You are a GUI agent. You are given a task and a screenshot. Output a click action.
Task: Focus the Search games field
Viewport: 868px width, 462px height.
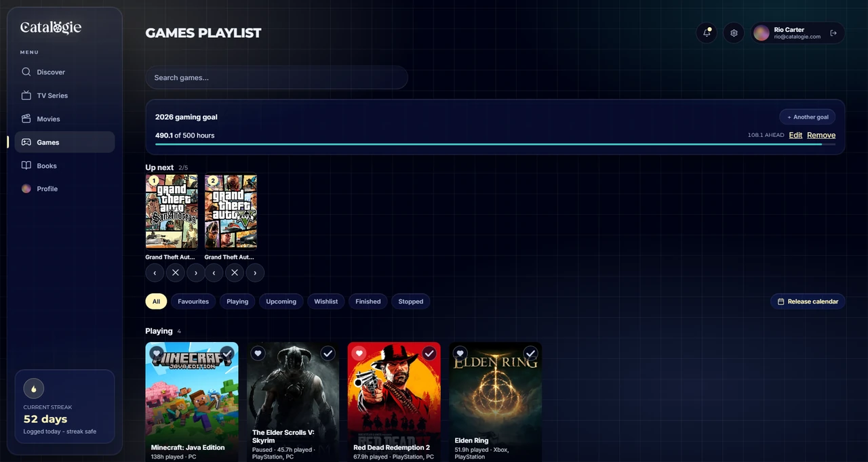[277, 78]
